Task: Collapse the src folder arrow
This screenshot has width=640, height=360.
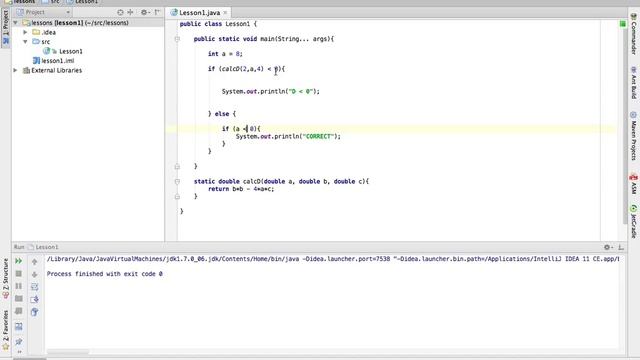Action: pos(25,42)
